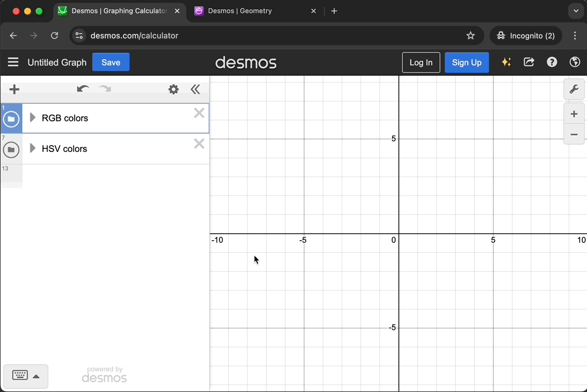Switch to the Desmos Geometry tab
Image resolution: width=587 pixels, height=392 pixels.
pos(240,11)
